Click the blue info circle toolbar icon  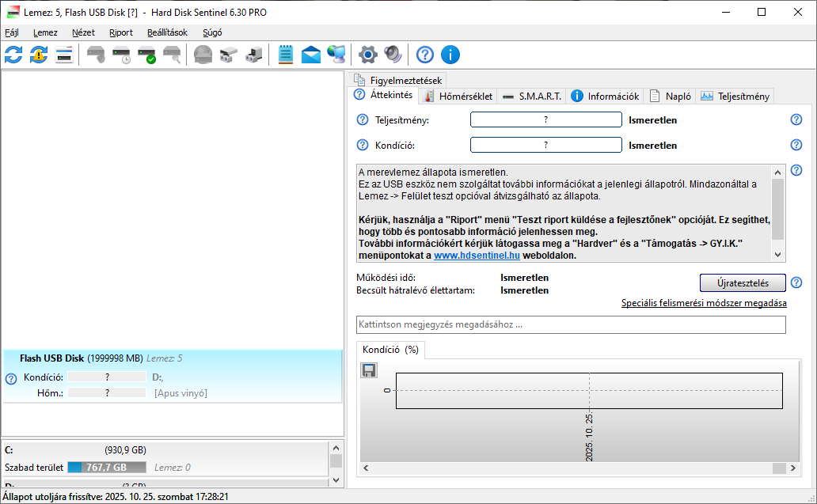(450, 55)
